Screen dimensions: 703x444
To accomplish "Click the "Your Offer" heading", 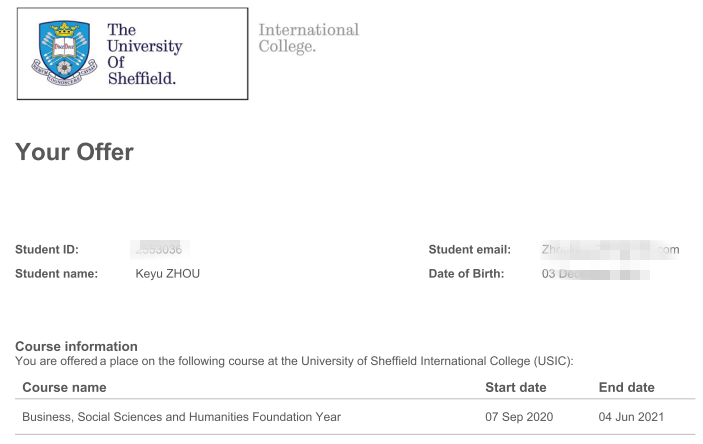I will [74, 152].
